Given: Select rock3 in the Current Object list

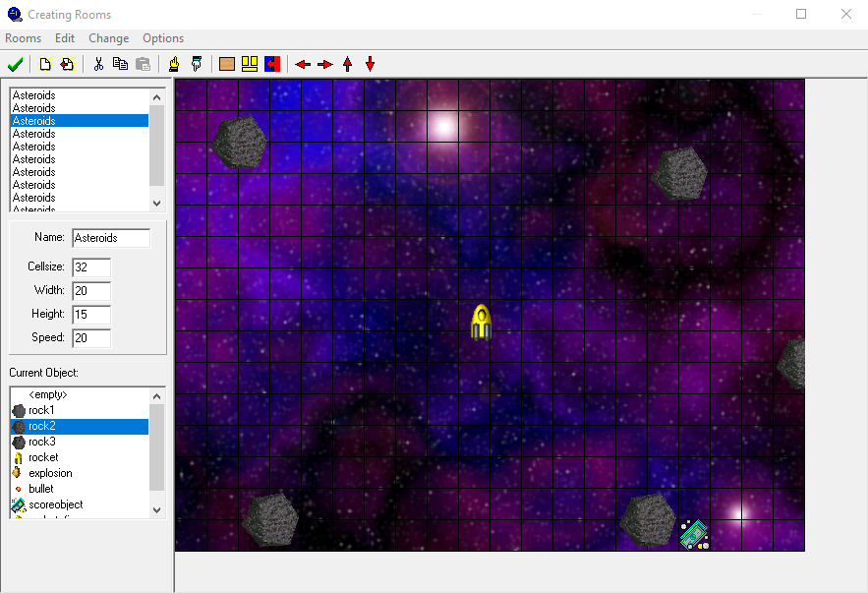Looking at the screenshot, I should coord(80,442).
